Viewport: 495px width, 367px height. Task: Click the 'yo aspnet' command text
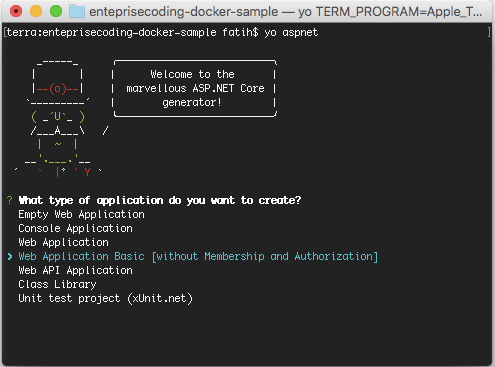[x=291, y=33]
